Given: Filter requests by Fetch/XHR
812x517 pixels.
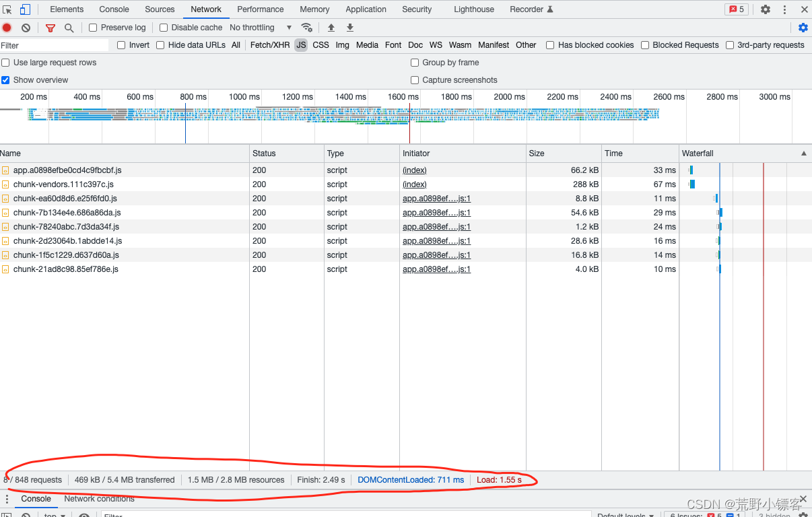Looking at the screenshot, I should 270,45.
